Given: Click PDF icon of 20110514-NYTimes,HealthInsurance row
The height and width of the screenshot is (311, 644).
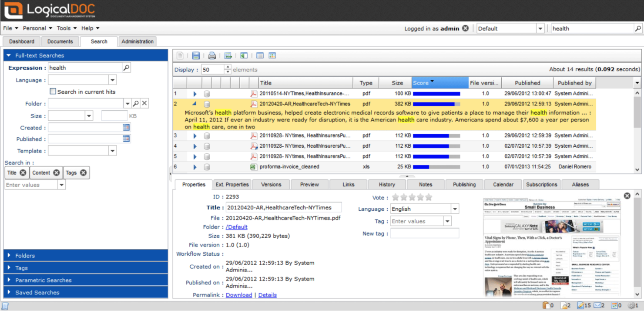Looking at the screenshot, I should point(253,94).
